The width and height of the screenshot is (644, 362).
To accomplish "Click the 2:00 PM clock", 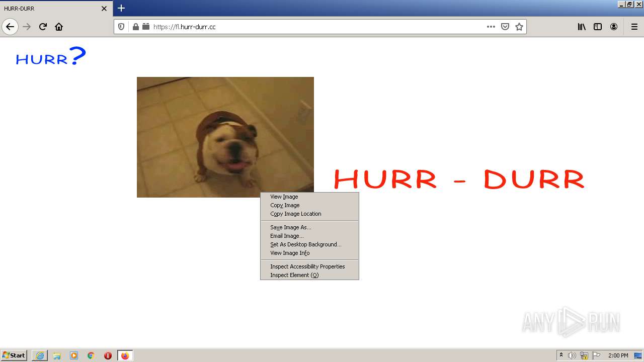I will click(x=618, y=355).
